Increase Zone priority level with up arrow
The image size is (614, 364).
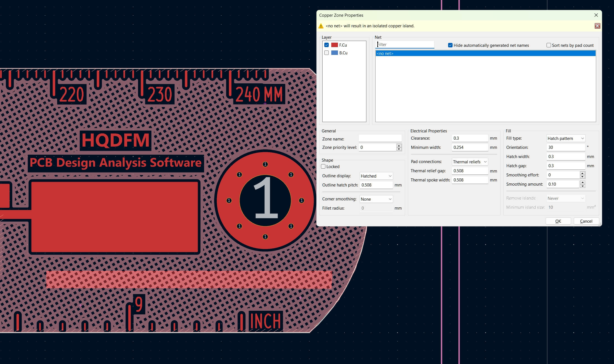pyautogui.click(x=399, y=145)
